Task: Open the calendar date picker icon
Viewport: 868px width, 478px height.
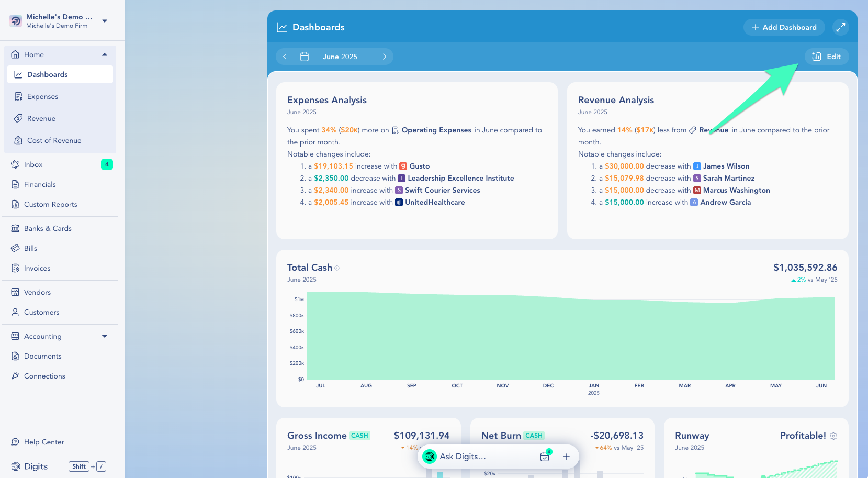Action: click(305, 57)
